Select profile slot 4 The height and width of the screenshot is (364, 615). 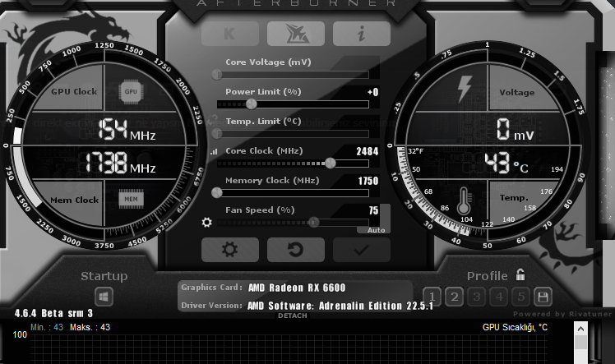(x=499, y=297)
